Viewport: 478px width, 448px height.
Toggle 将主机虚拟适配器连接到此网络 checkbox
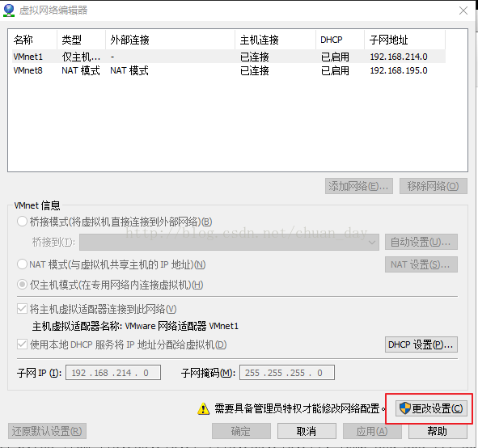[22, 309]
